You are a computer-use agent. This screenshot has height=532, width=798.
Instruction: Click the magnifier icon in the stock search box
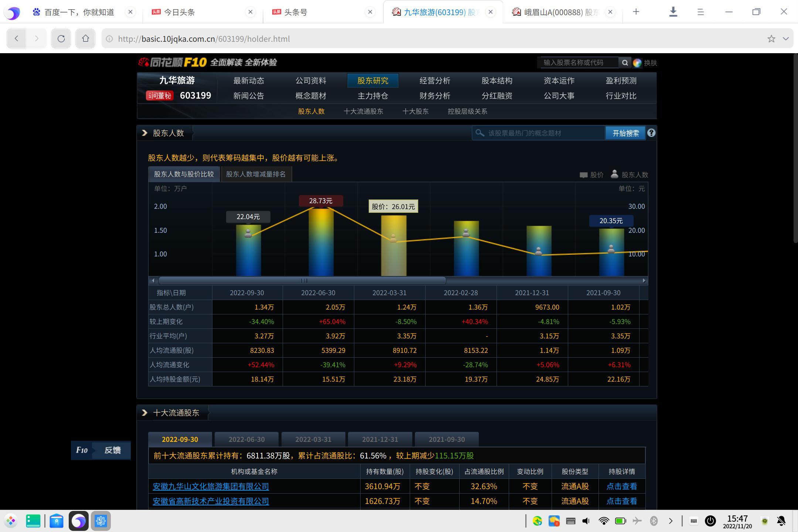click(x=625, y=62)
